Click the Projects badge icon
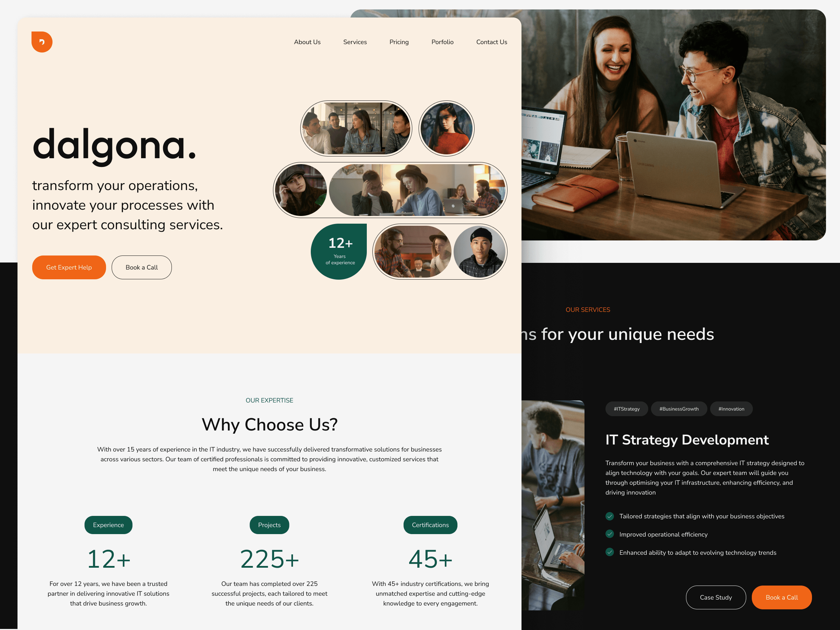The width and height of the screenshot is (840, 630). [269, 525]
